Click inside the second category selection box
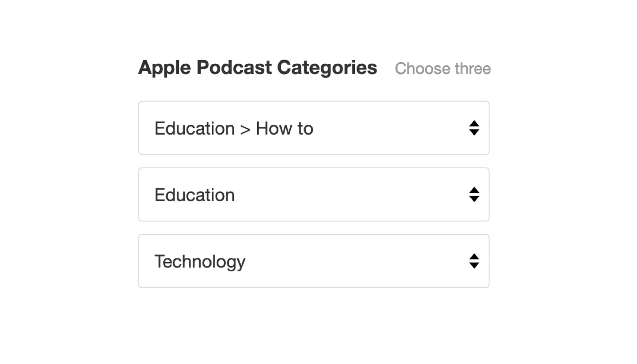The width and height of the screenshot is (637, 364). pos(314,194)
